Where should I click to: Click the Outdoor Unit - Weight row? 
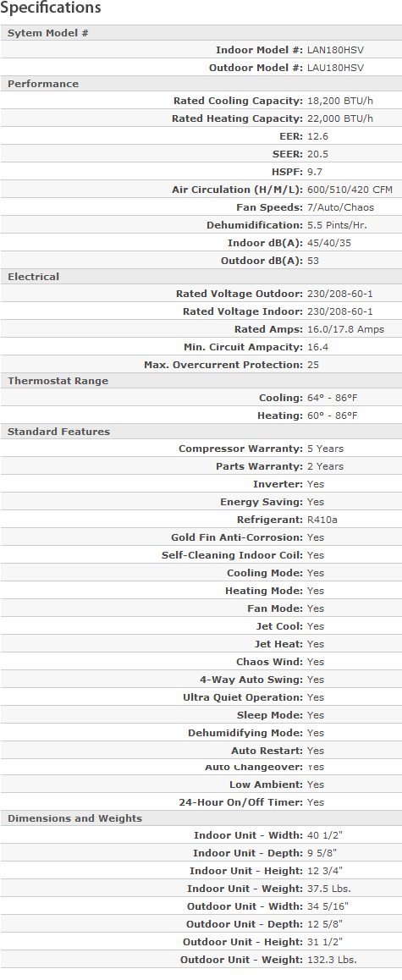pos(201,960)
